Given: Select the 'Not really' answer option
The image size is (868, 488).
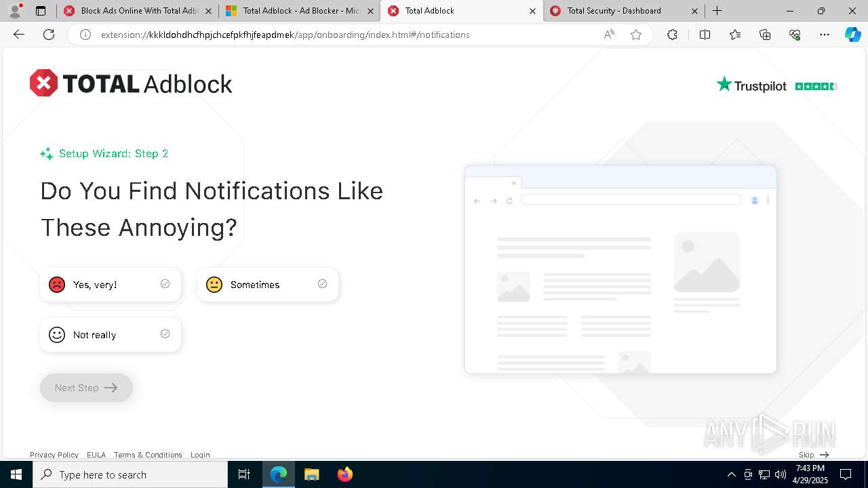Looking at the screenshot, I should [x=111, y=335].
